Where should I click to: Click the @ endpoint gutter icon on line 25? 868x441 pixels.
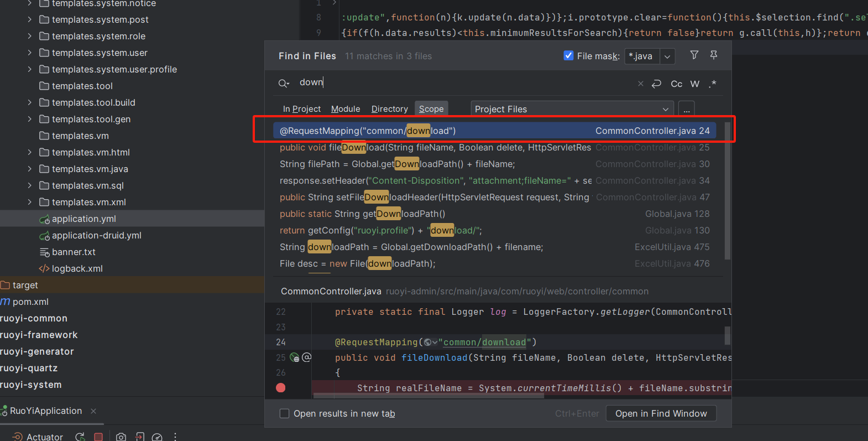(307, 357)
